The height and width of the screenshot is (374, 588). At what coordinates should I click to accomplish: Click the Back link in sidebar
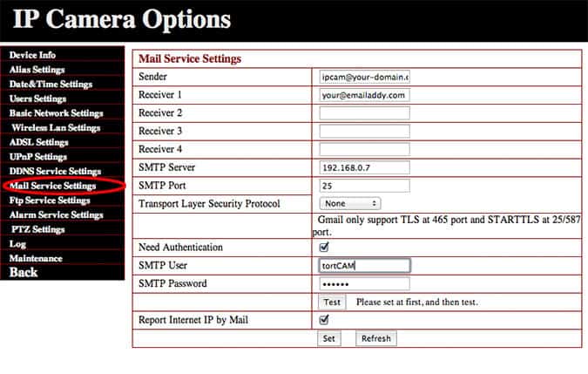click(24, 273)
